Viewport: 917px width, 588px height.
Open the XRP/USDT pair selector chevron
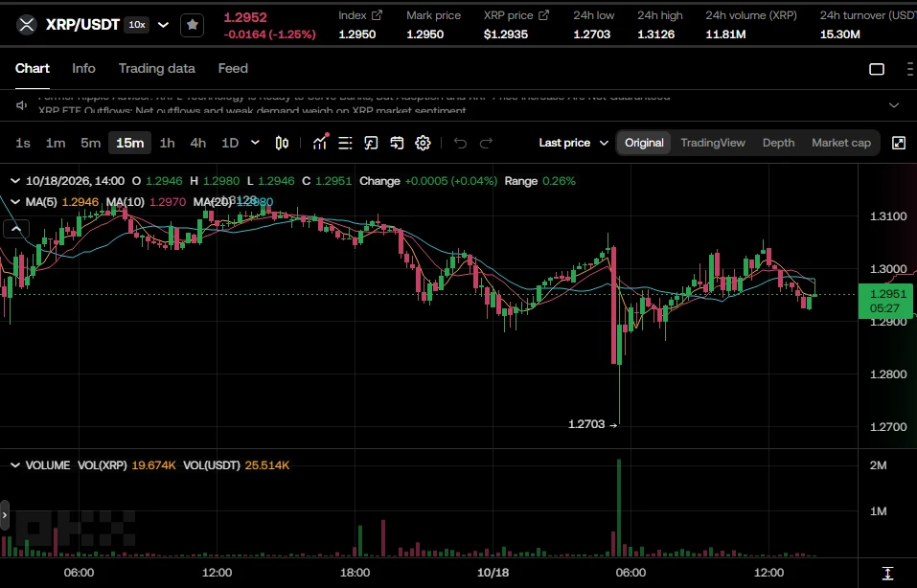coord(164,25)
